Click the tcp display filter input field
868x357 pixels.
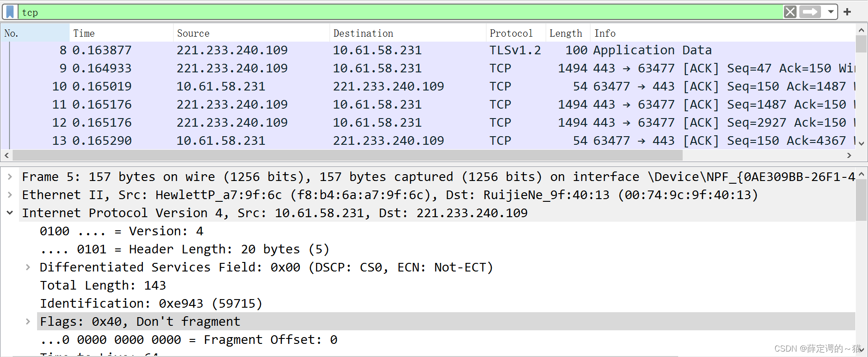coord(400,12)
